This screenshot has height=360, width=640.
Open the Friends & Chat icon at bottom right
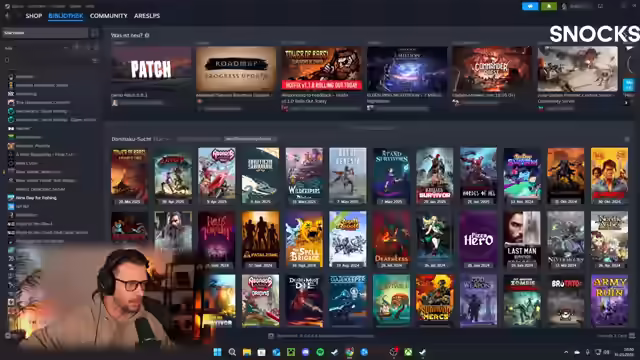(632, 336)
